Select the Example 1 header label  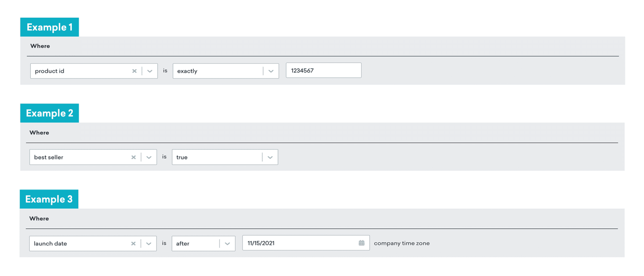pyautogui.click(x=49, y=27)
